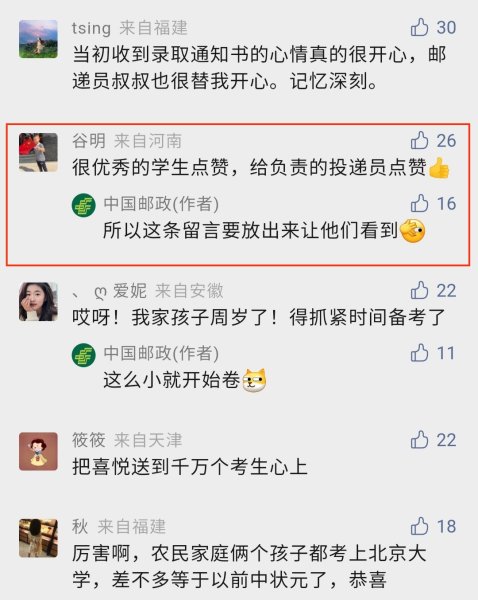Open 谷明's profile avatar
The width and height of the screenshot is (478, 600).
click(x=39, y=152)
